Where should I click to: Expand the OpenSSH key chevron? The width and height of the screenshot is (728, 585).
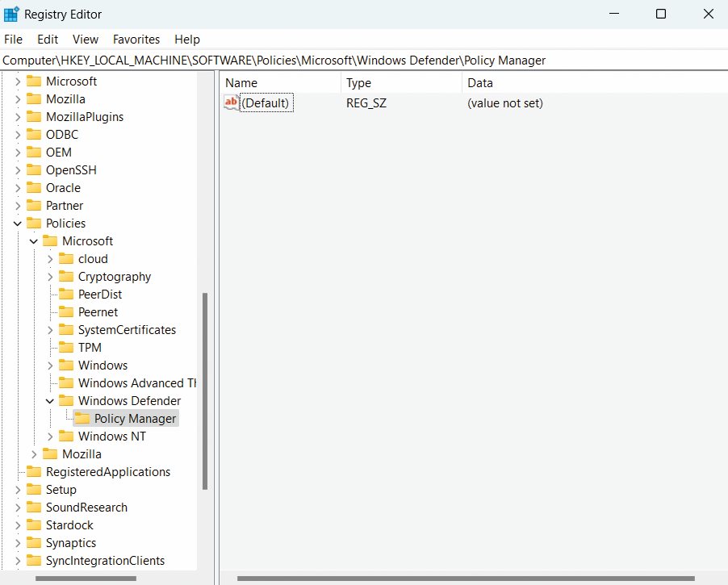tap(18, 170)
